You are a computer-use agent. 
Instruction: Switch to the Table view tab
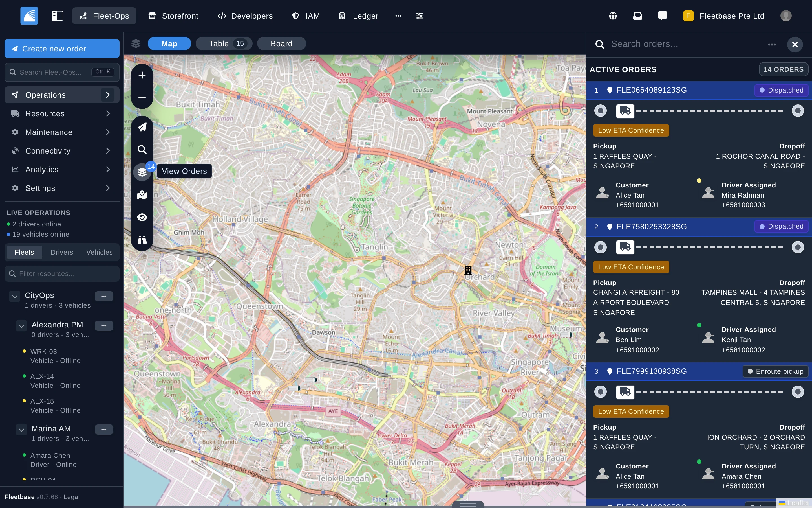pos(224,44)
